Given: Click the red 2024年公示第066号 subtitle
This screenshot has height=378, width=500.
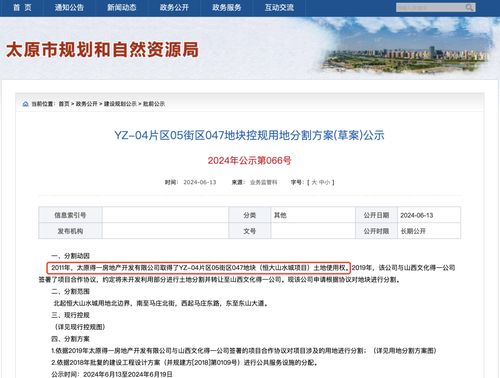Looking at the screenshot, I should click(x=249, y=160).
